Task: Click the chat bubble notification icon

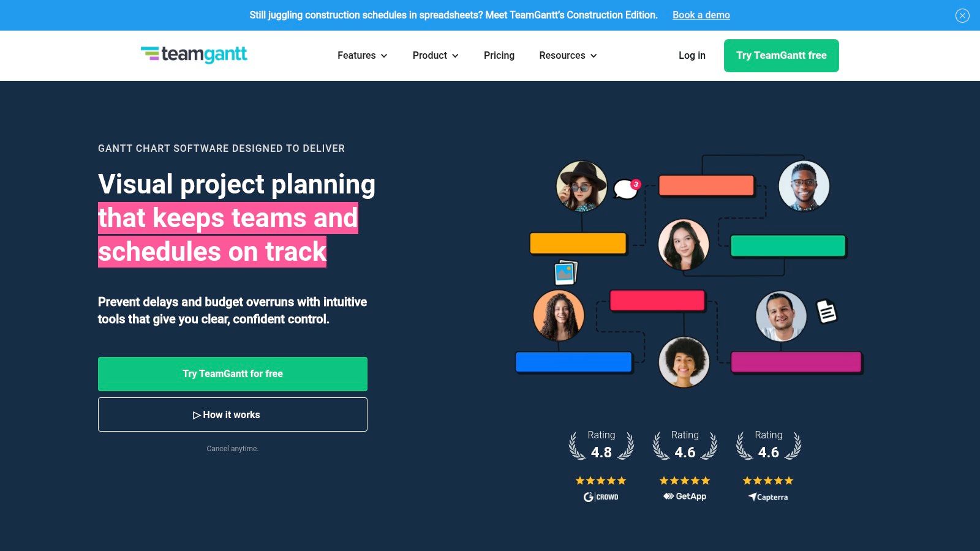Action: click(x=627, y=189)
